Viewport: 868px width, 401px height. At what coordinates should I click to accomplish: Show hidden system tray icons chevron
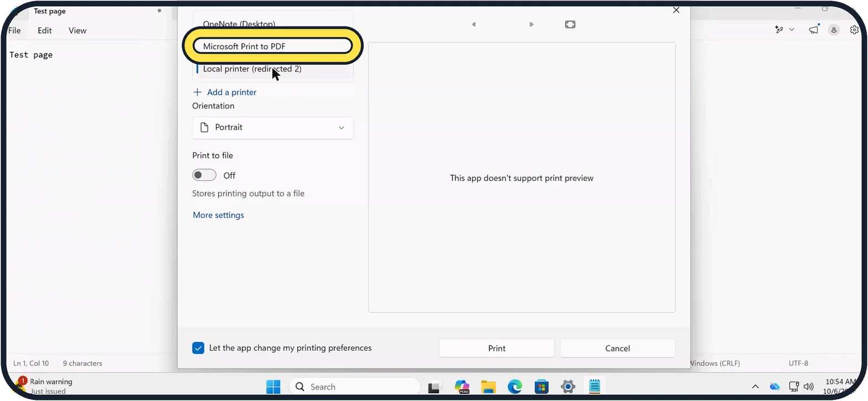tap(755, 387)
